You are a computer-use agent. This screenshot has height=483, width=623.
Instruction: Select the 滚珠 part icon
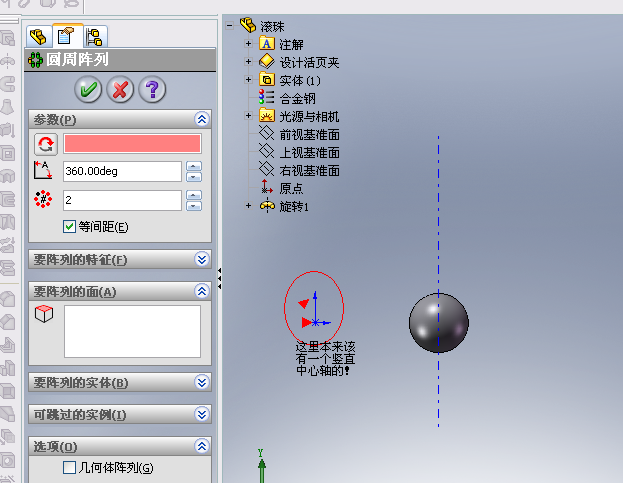coord(248,25)
